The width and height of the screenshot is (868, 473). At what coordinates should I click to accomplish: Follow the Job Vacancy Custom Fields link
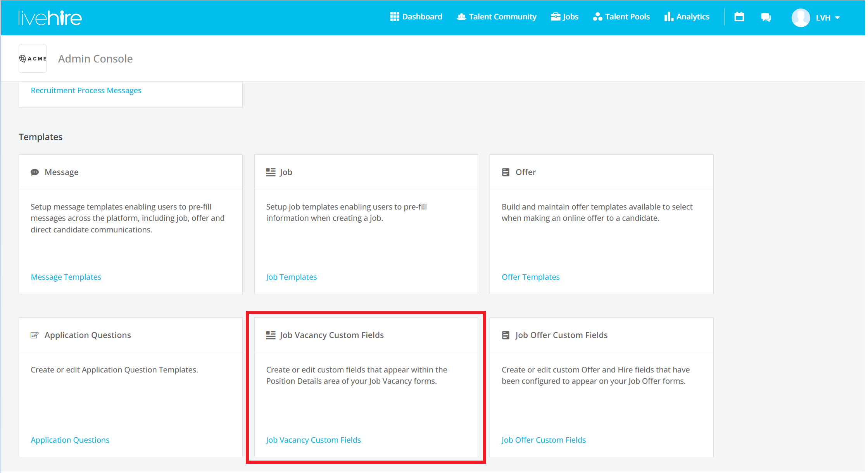[313, 440]
